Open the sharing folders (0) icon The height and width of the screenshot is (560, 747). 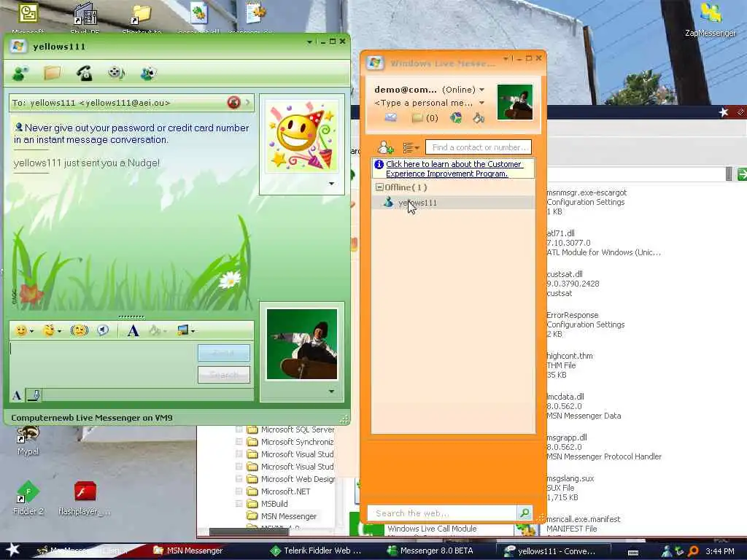(x=425, y=117)
